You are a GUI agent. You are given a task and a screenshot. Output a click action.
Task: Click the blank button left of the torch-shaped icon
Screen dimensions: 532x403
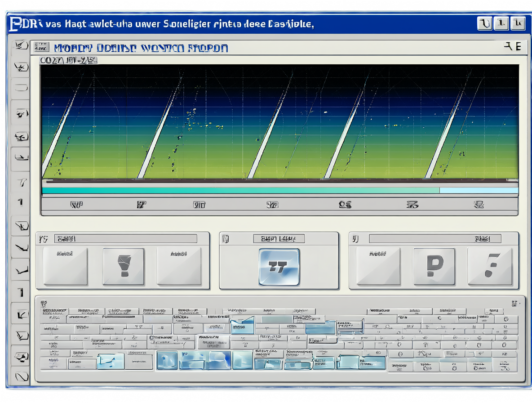(x=66, y=266)
